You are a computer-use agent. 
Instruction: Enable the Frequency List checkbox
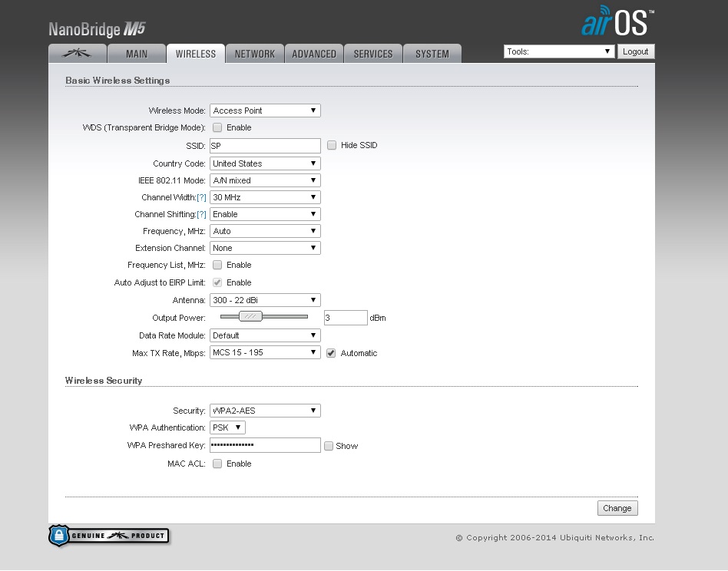[217, 265]
